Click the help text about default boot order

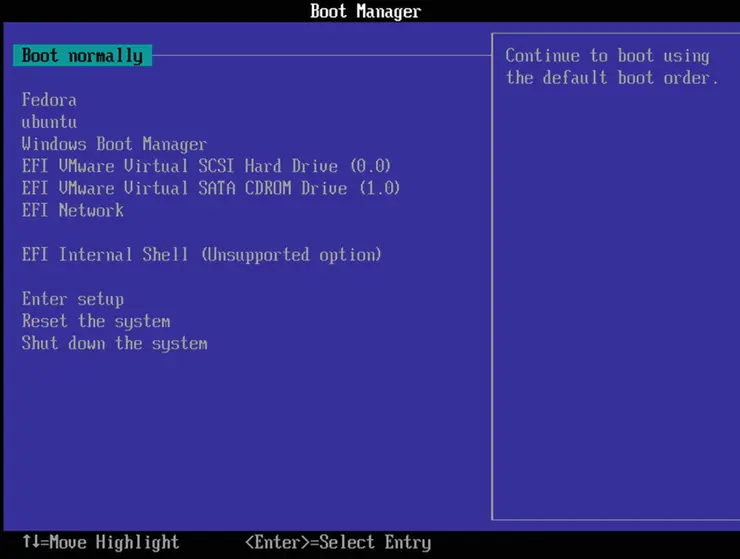click(x=611, y=67)
